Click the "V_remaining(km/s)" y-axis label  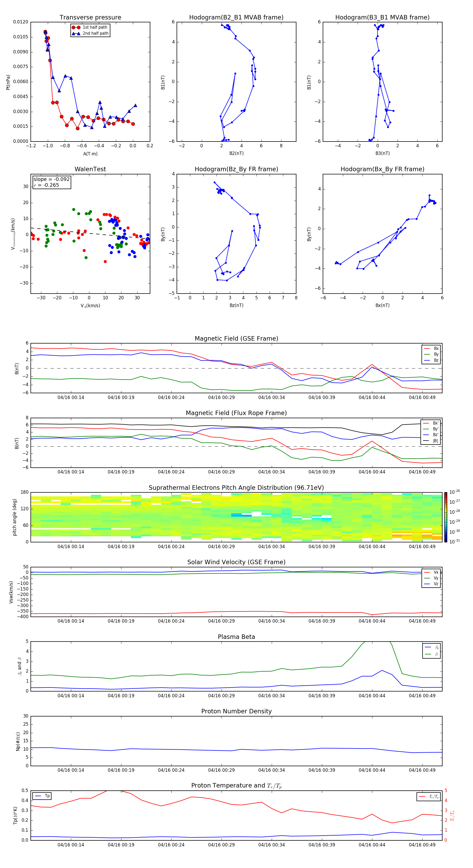point(13,234)
